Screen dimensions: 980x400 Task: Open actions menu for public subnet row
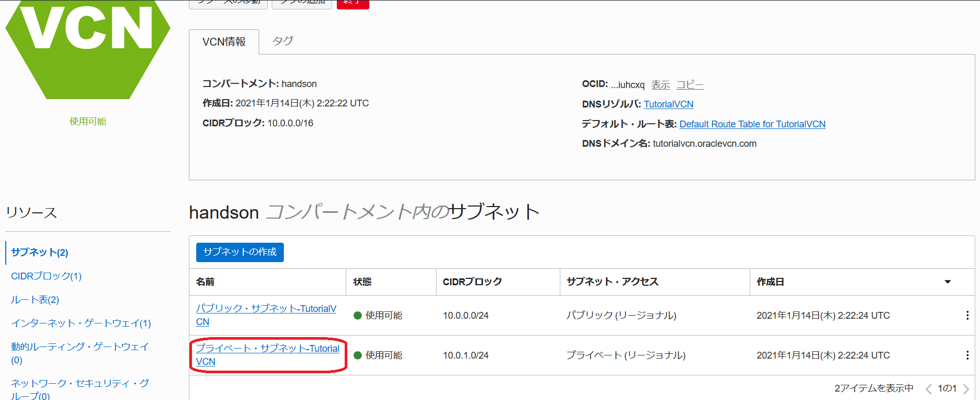pyautogui.click(x=967, y=315)
